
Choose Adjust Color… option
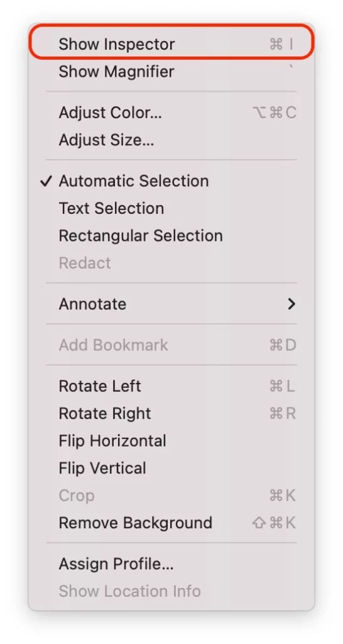tap(171, 113)
